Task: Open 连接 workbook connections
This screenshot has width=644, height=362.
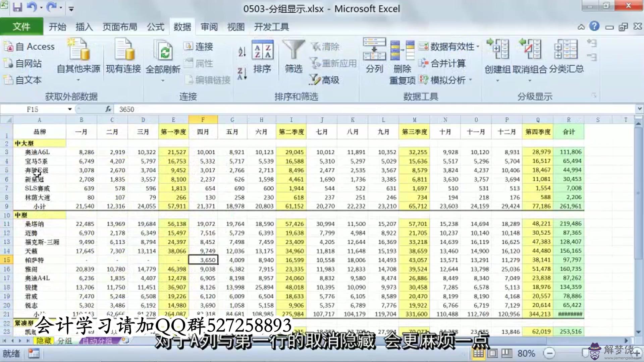Action: tap(198, 46)
